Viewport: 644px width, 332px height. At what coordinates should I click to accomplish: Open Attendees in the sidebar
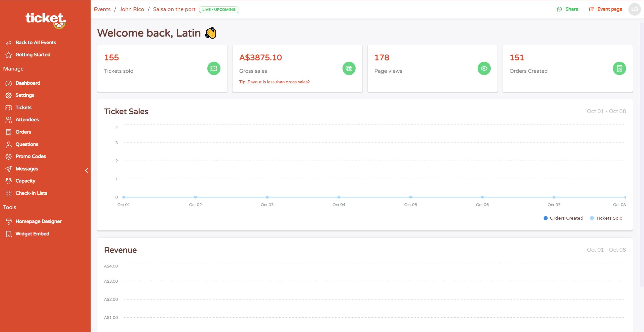(x=27, y=120)
